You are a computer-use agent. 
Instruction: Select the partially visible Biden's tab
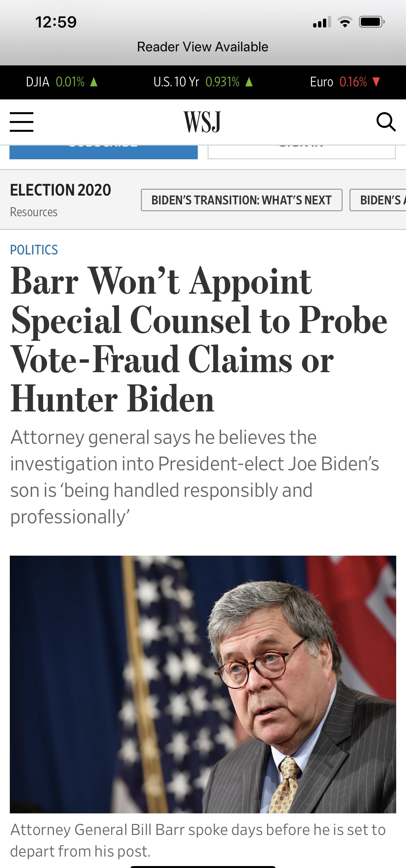point(378,200)
